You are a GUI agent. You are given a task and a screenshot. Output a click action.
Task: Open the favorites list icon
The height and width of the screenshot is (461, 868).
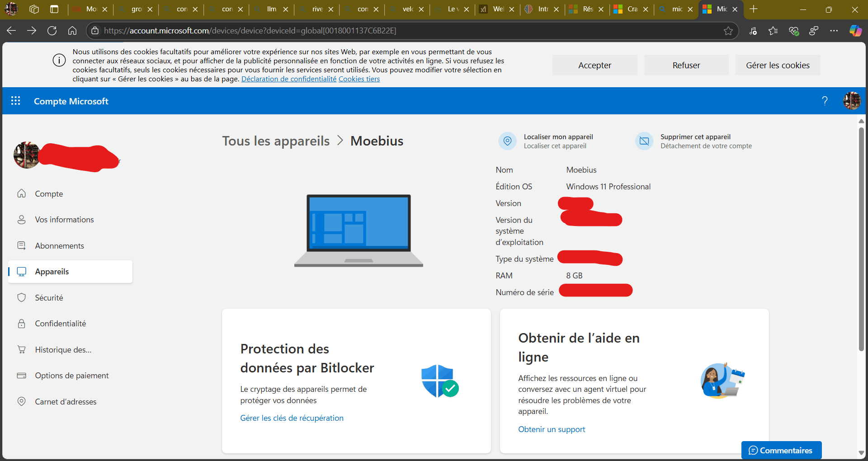pyautogui.click(x=773, y=31)
